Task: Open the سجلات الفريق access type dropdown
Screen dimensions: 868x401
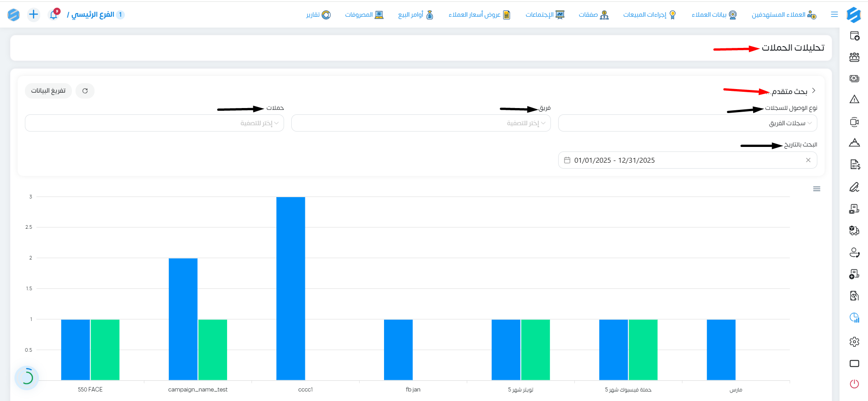Action: coord(688,123)
